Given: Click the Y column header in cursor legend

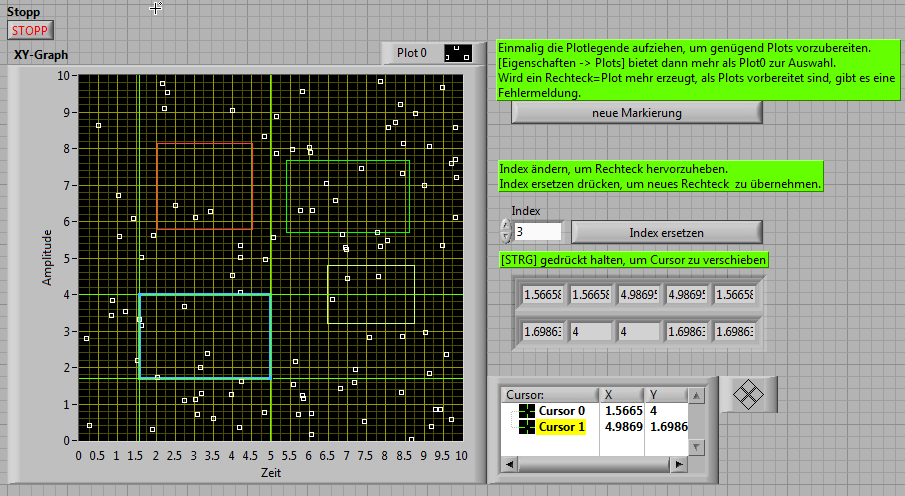Looking at the screenshot, I should (x=666, y=395).
